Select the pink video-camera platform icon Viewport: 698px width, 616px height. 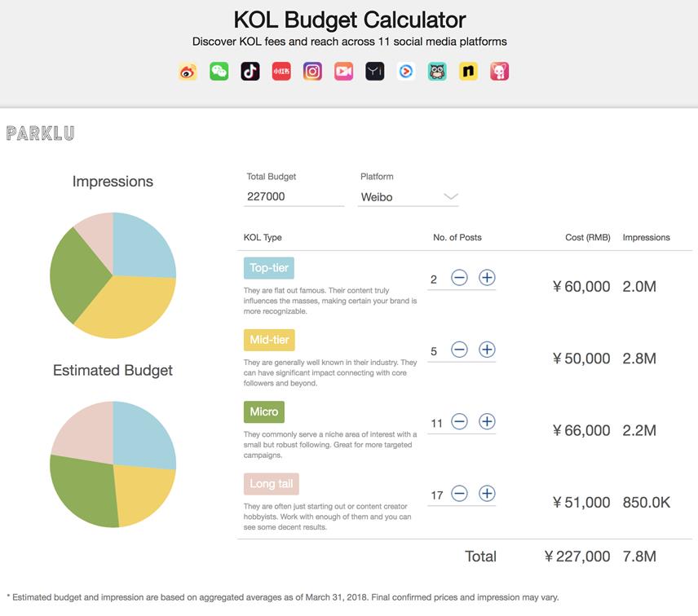pyautogui.click(x=342, y=71)
